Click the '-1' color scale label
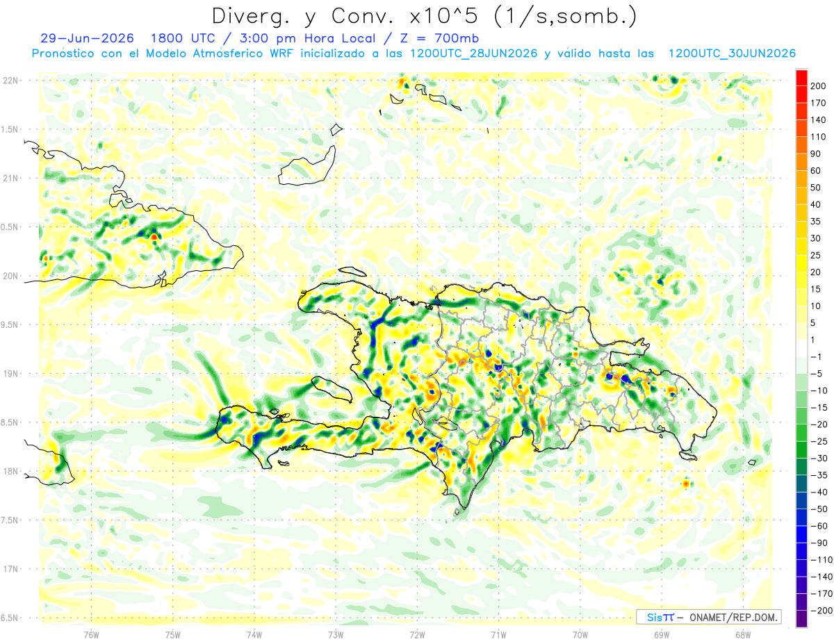The height and width of the screenshot is (644, 834). (x=816, y=356)
